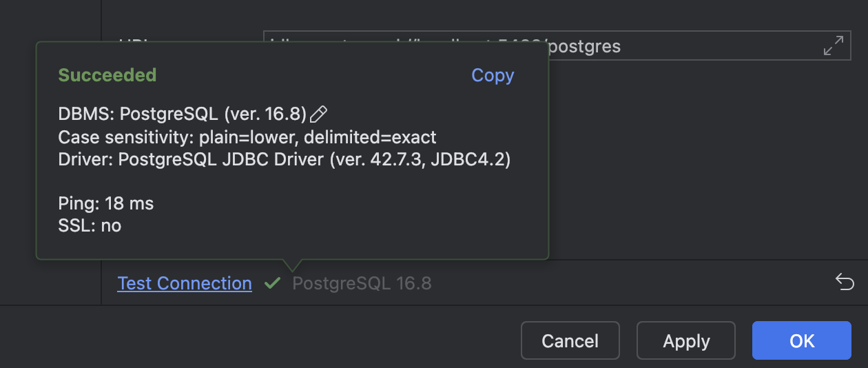868x368 pixels.
Task: Click the Cancel button
Action: tap(570, 340)
